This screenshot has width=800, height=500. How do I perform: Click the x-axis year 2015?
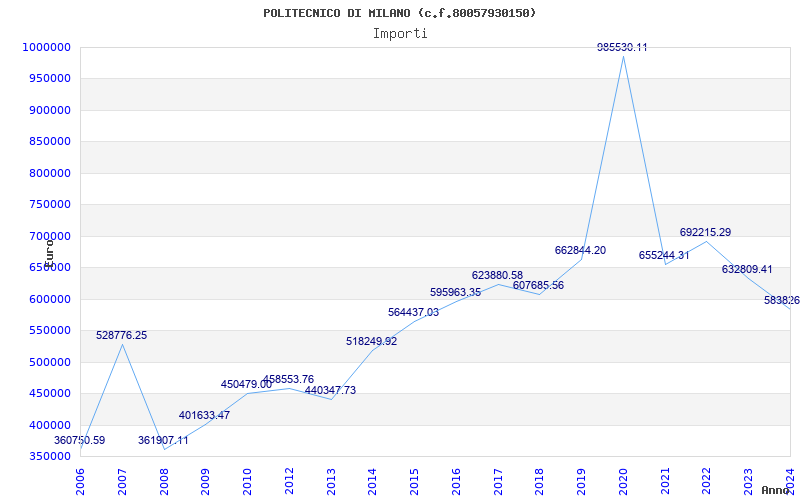coord(414,482)
